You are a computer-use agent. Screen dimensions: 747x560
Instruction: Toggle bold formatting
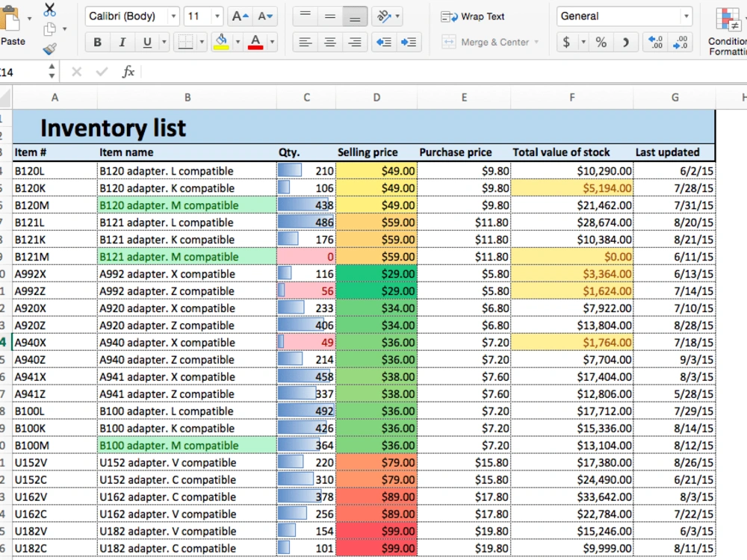pos(98,43)
